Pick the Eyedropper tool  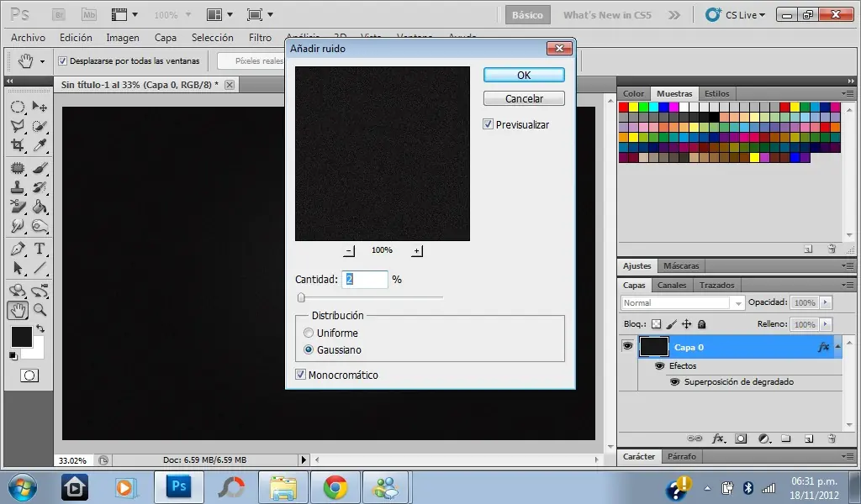40,145
